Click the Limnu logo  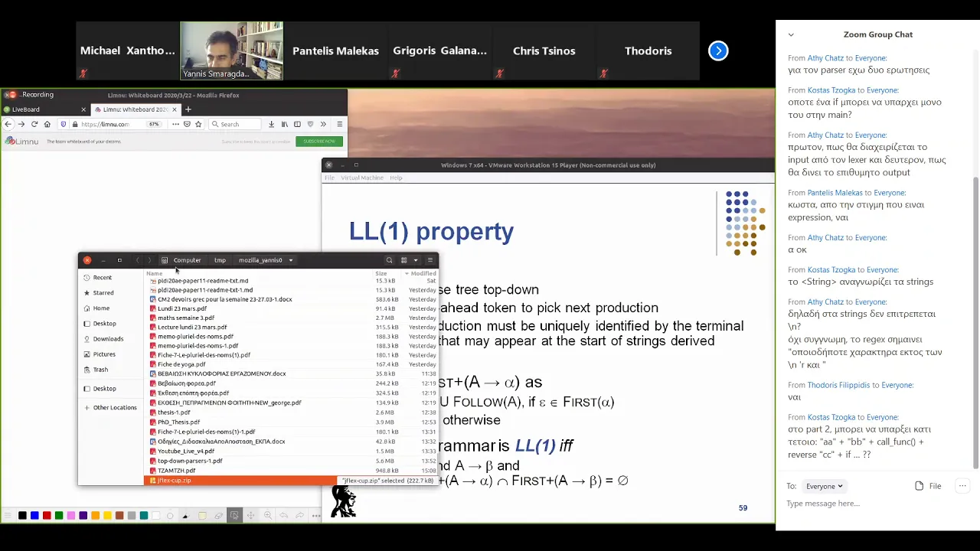tap(21, 141)
